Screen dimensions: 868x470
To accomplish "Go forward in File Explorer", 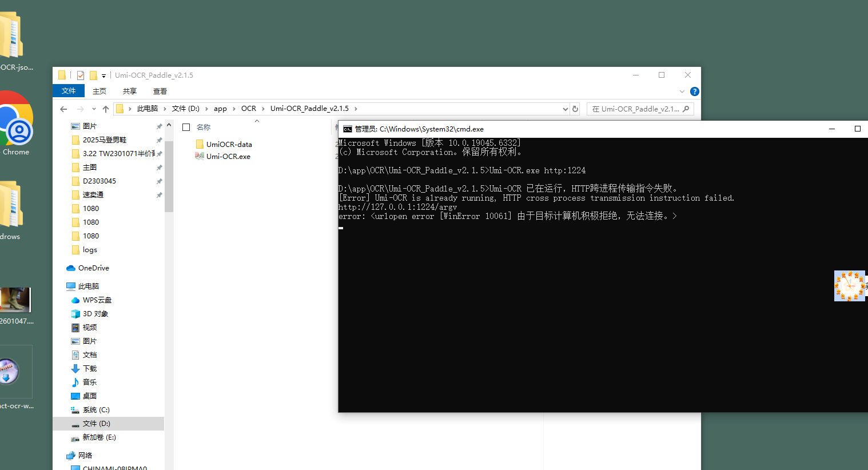I will (x=81, y=109).
